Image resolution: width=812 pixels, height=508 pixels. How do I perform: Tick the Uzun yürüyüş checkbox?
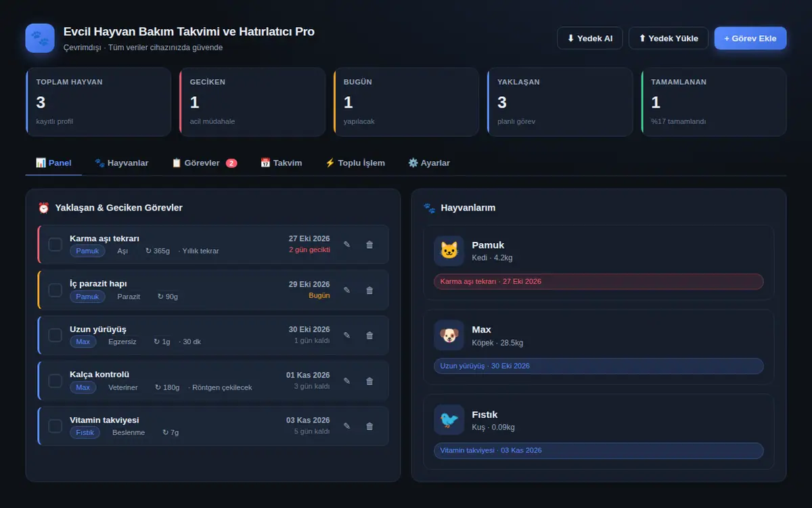(55, 335)
